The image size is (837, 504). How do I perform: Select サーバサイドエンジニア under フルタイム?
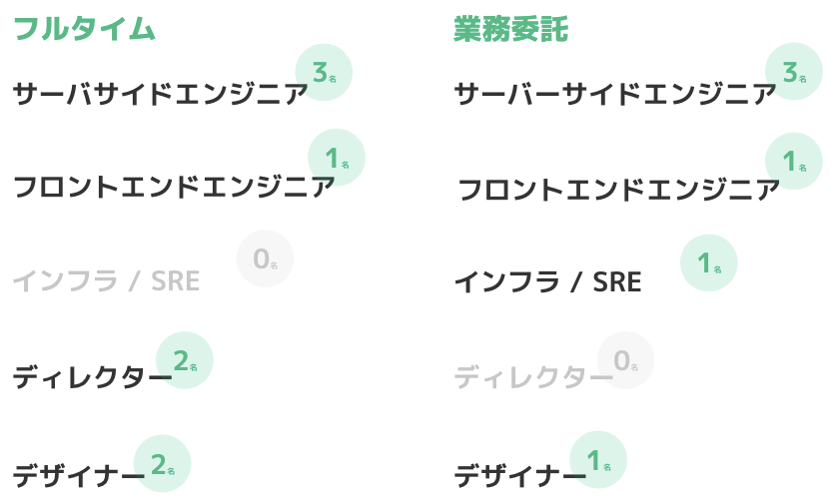pyautogui.click(x=160, y=95)
